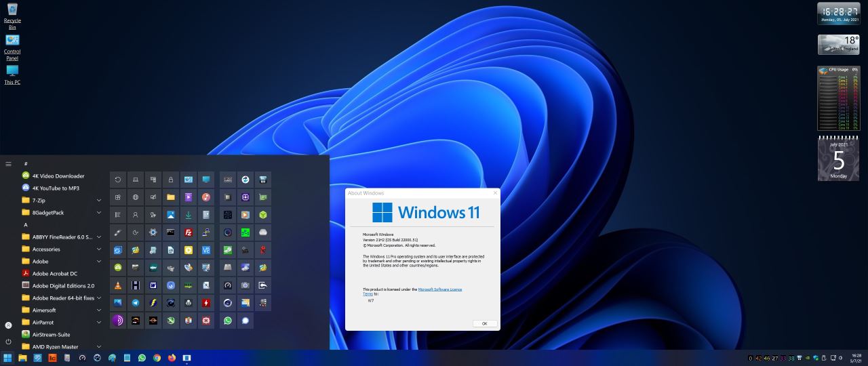
Task: Open the Telegram tile
Action: point(136,303)
